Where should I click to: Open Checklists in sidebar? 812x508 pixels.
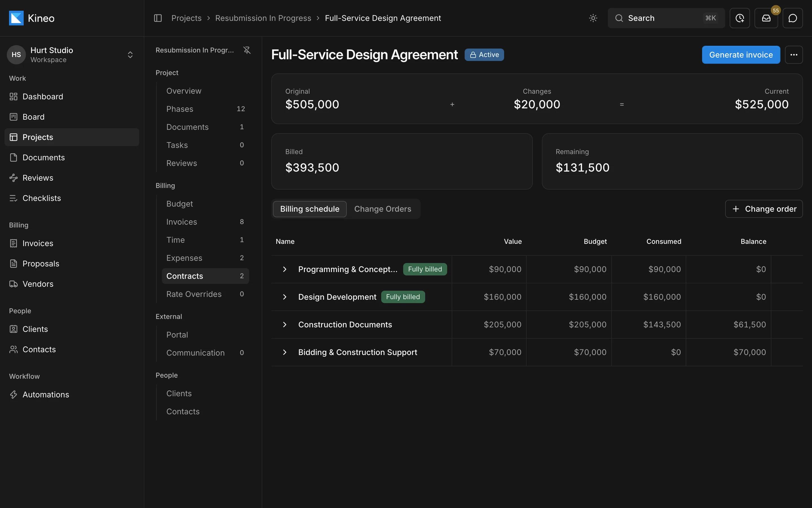click(x=72, y=198)
